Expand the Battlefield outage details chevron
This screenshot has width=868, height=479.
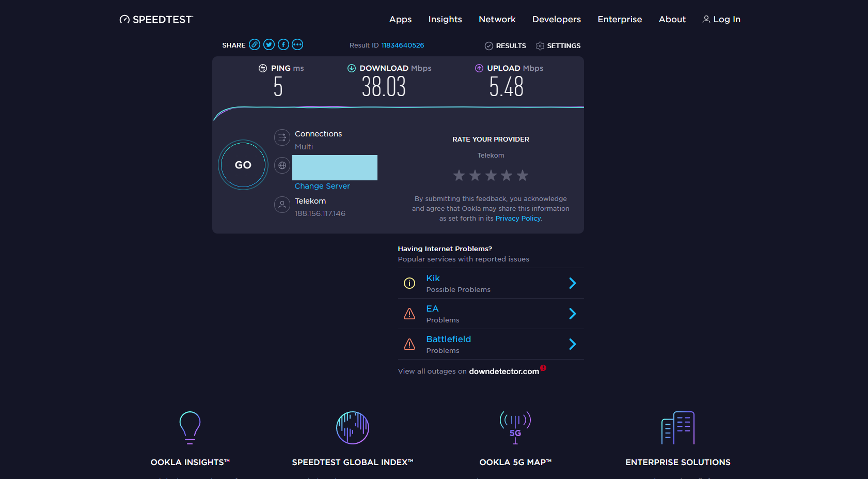[573, 344]
